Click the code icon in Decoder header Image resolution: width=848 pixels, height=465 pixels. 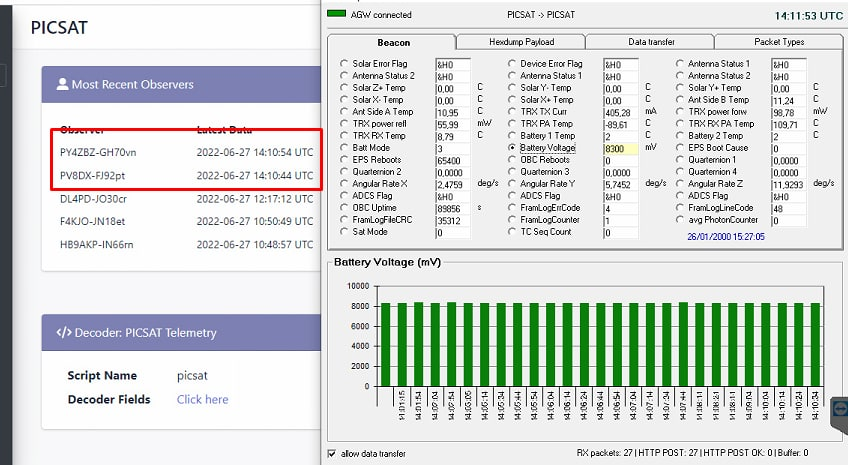click(x=64, y=332)
